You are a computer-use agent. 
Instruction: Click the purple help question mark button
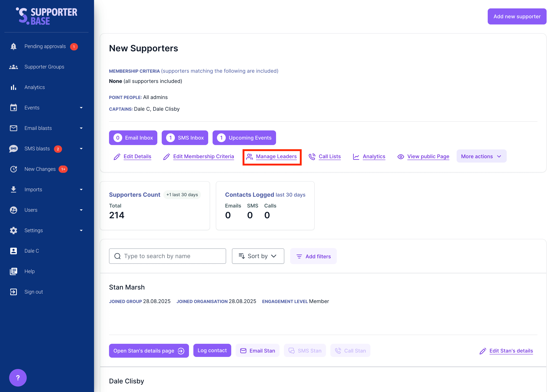pyautogui.click(x=18, y=378)
